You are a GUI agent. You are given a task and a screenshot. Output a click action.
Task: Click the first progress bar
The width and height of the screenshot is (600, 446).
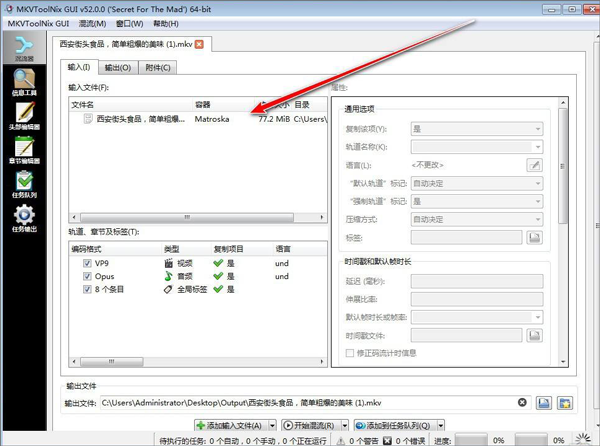coord(471,440)
